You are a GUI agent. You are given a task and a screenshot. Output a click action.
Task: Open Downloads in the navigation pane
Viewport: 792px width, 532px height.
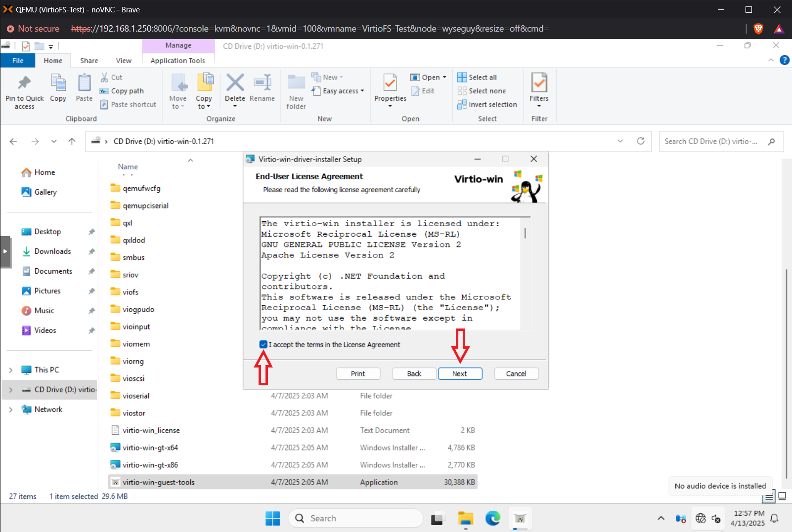pyautogui.click(x=52, y=251)
